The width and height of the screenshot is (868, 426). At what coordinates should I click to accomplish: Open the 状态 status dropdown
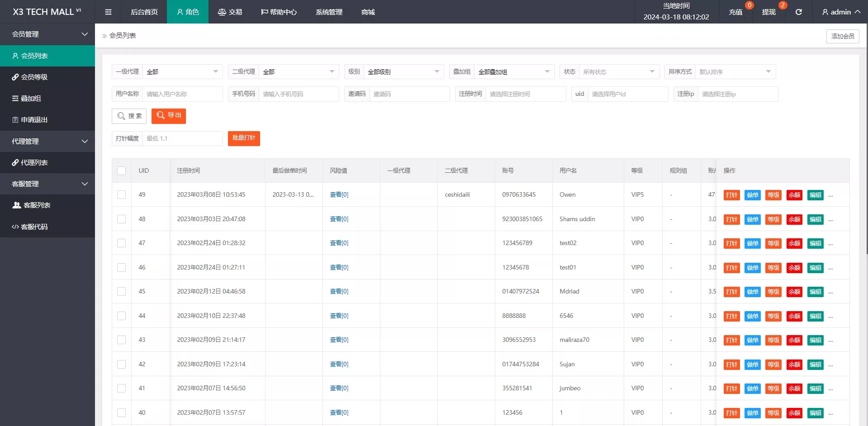pyautogui.click(x=618, y=72)
